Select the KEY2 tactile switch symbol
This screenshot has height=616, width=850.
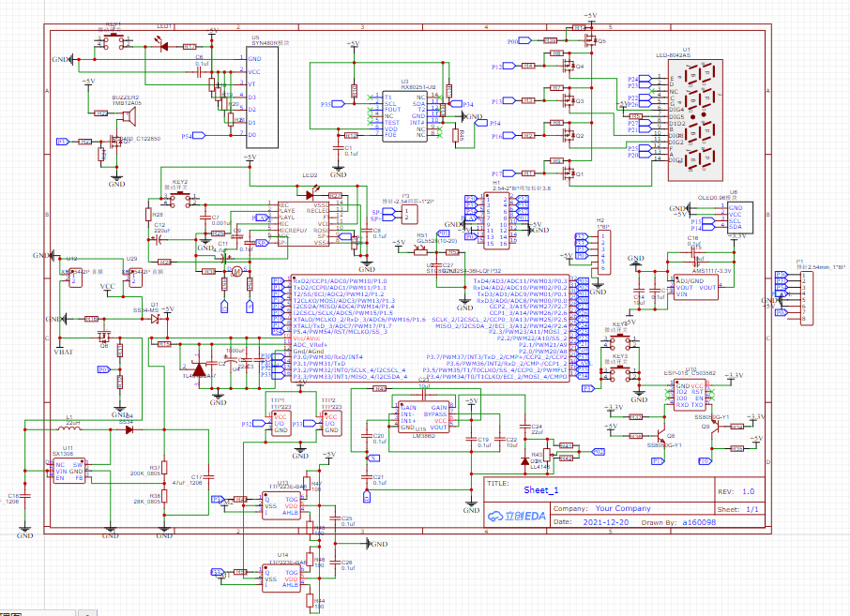pos(180,200)
